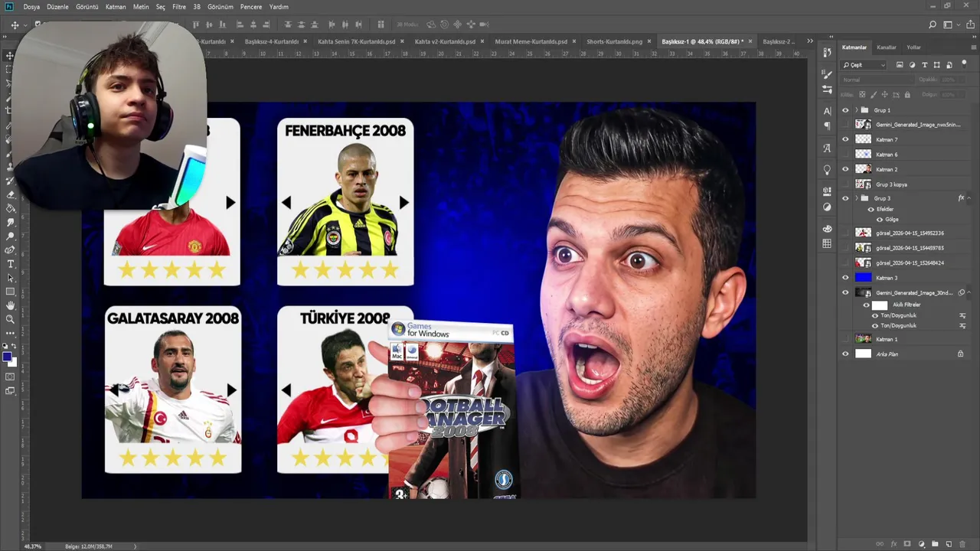
Task: Open the Brushes panel icon in the dock
Action: pos(827,75)
